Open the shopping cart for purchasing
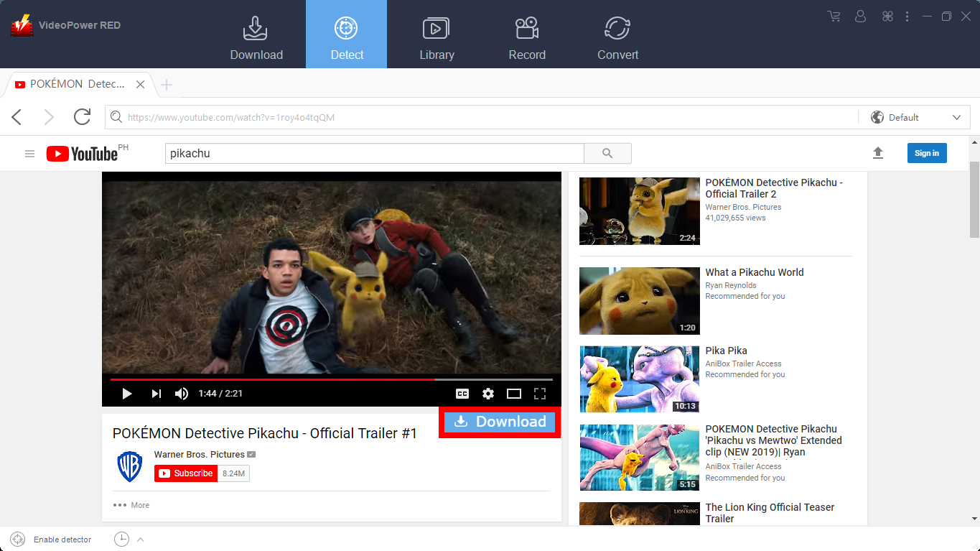 833,16
